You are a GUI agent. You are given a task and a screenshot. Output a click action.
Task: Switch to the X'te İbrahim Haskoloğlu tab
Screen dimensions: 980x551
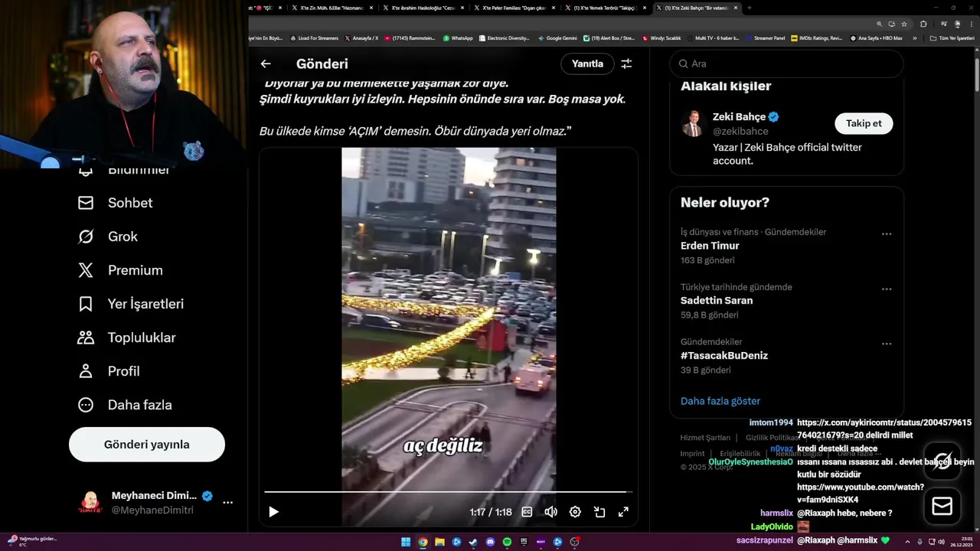[422, 8]
